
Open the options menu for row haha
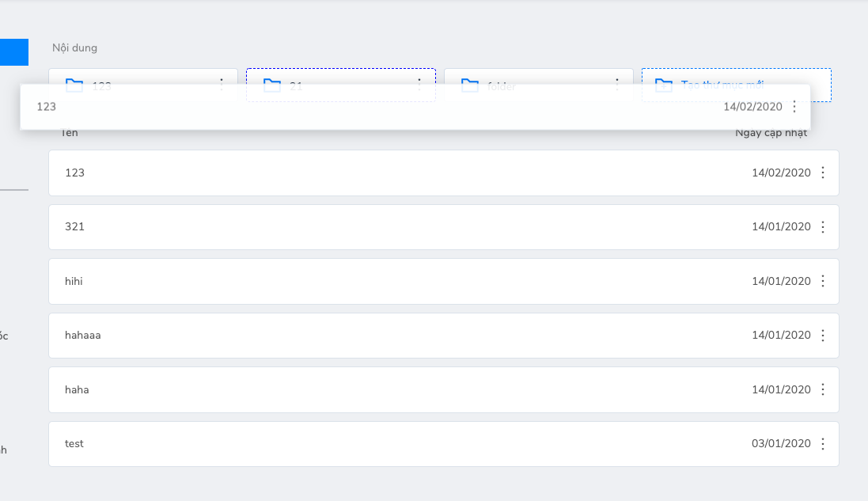click(823, 389)
